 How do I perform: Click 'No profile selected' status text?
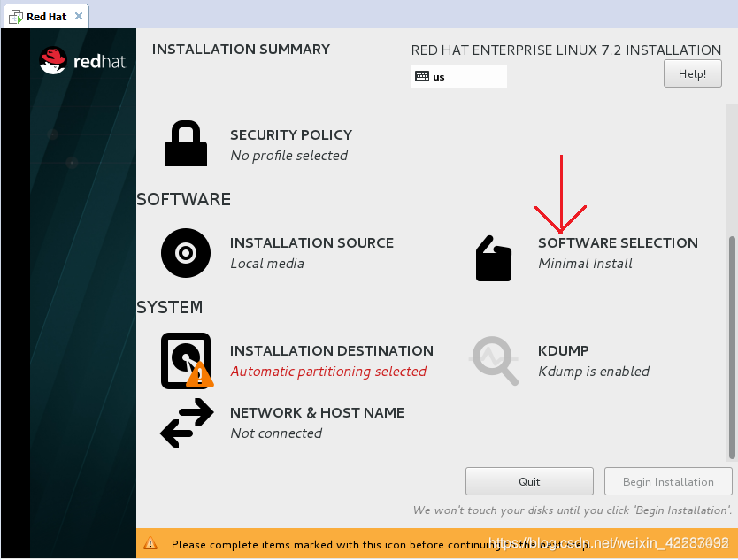[x=288, y=156]
